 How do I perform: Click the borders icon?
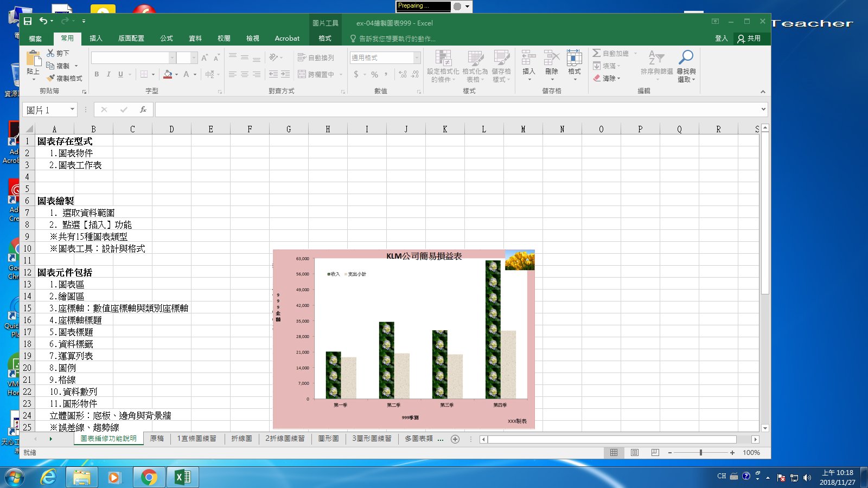144,74
